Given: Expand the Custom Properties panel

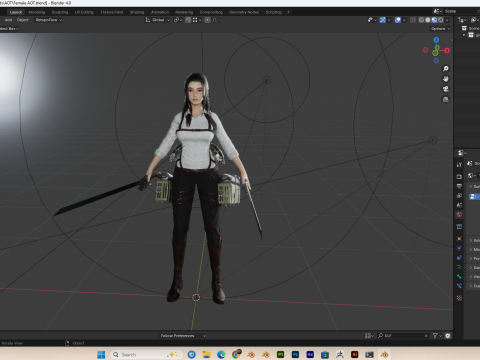Looking at the screenshot, I should pyautogui.click(x=474, y=286).
